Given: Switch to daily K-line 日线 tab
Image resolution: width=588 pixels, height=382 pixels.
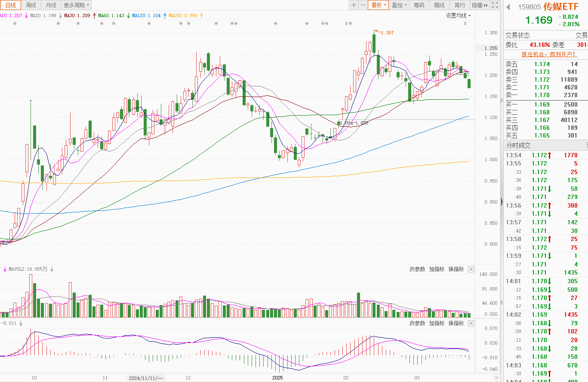Looking at the screenshot, I should tap(10, 5).
